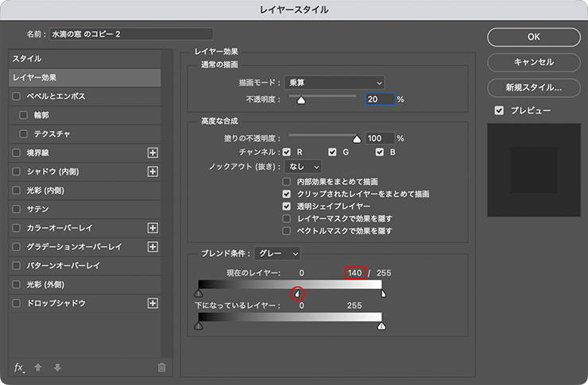The image size is (588, 385).
Task: Open the 描画モード dropdown set to 乗算
Action: pos(334,83)
